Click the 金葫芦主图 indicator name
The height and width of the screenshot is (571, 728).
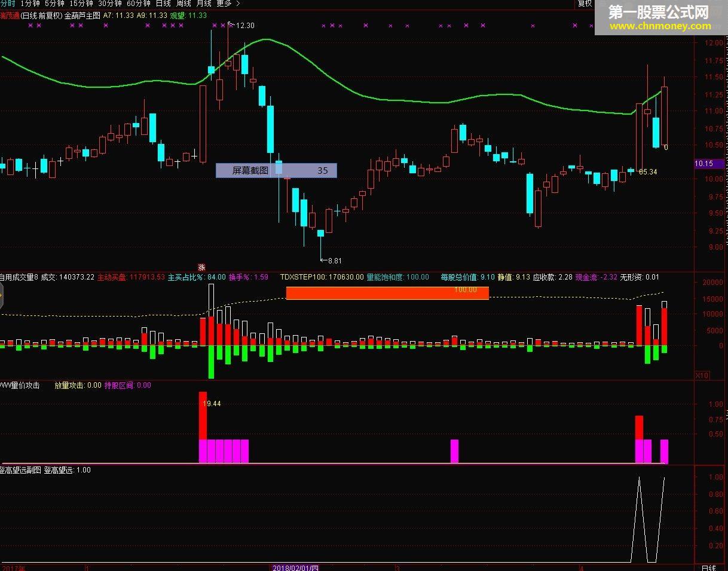point(82,16)
